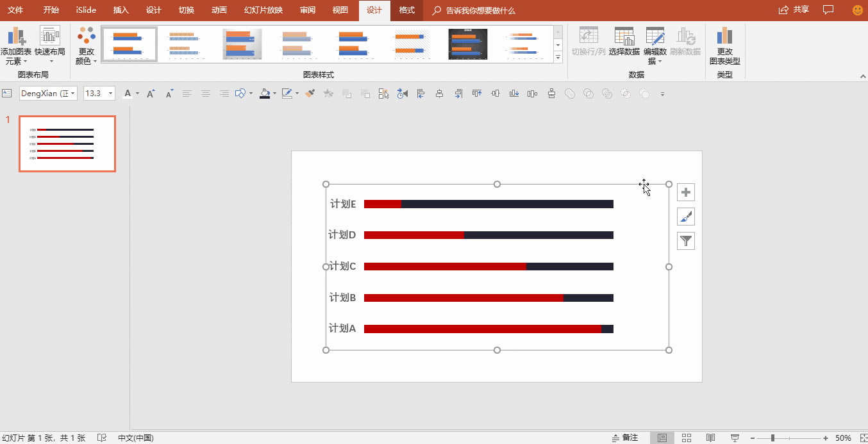Open the Chart Elements plus button
This screenshot has width=868, height=444.
(x=686, y=192)
